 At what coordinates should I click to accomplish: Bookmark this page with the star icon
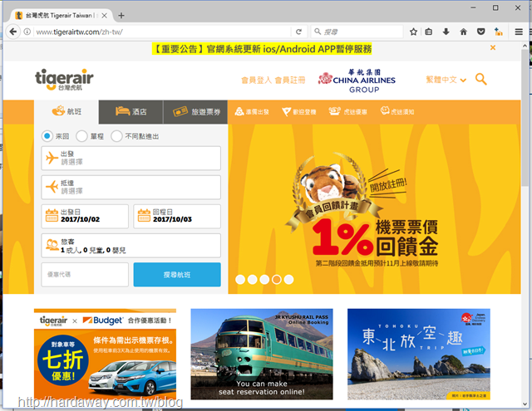click(413, 32)
